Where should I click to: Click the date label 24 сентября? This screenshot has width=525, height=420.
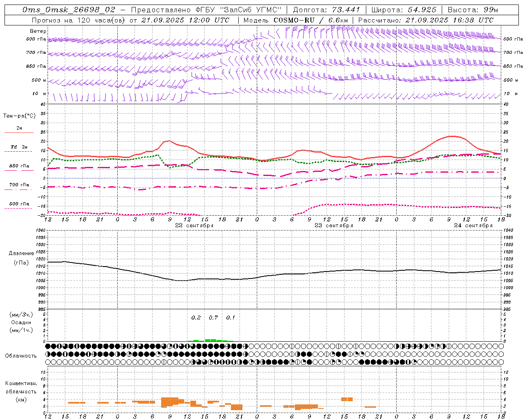click(473, 226)
